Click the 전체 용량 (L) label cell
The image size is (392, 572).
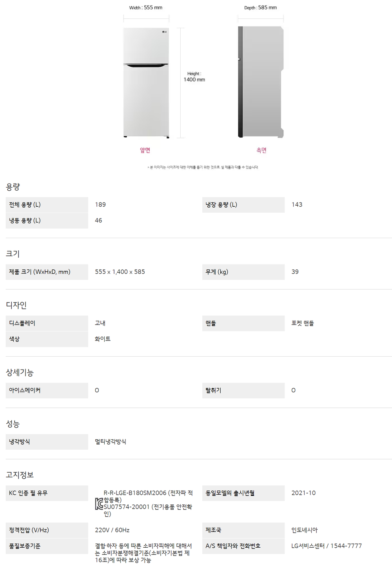tap(47, 205)
